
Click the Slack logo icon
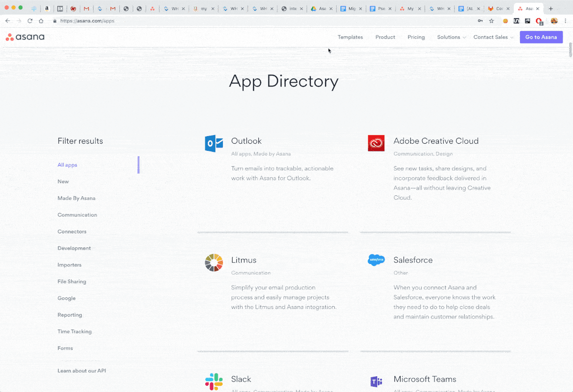(214, 381)
